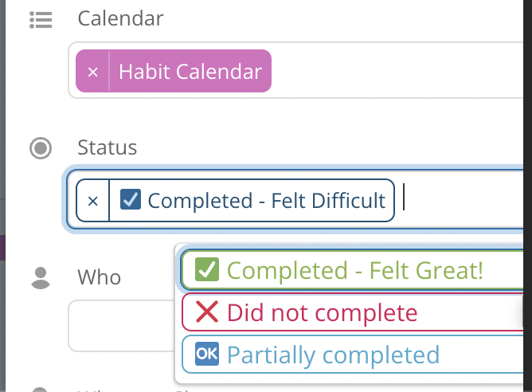The width and height of the screenshot is (532, 392).
Task: Choose Did not complete status
Action: click(x=352, y=312)
